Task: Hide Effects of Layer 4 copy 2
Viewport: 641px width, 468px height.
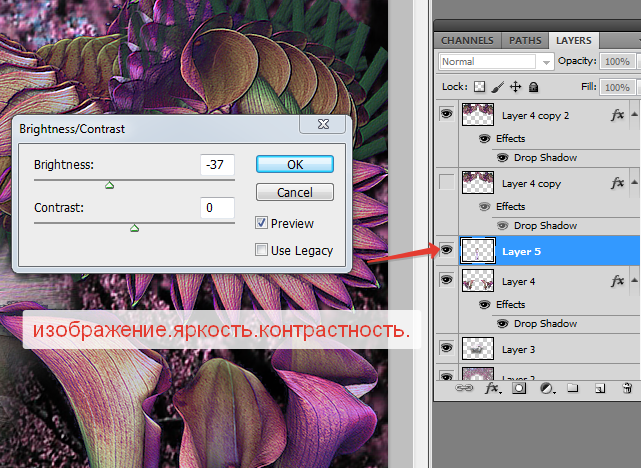Action: [x=484, y=139]
